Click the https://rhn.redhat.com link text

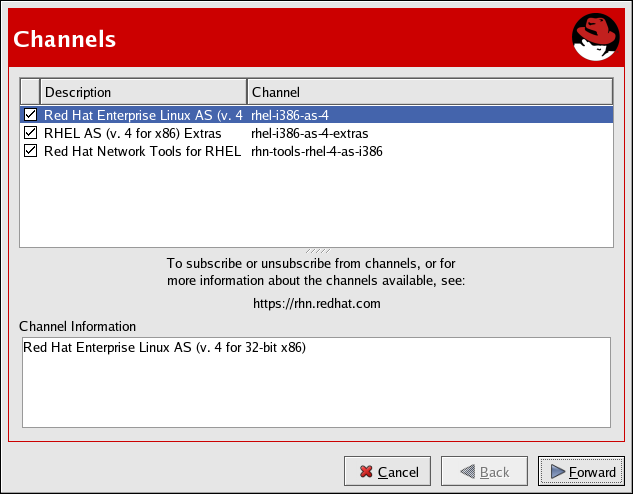(316, 303)
